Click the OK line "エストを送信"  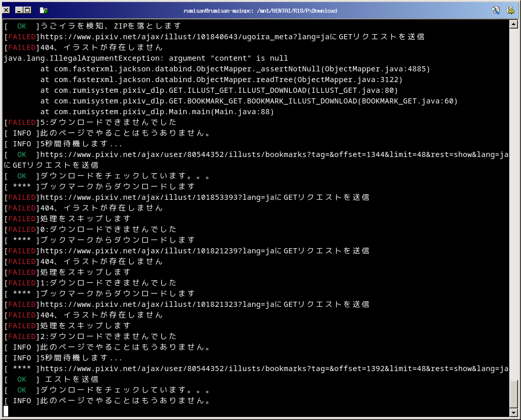pos(72,379)
